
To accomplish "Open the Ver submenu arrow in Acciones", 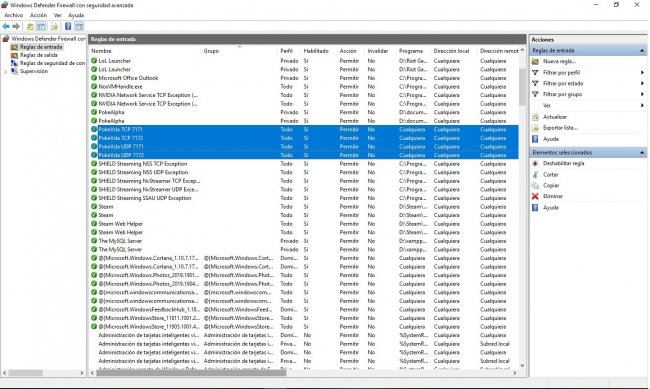I will (x=642, y=106).
